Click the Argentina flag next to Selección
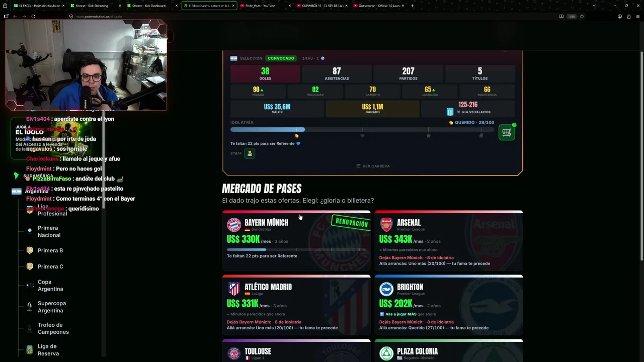This screenshot has width=644, height=362. [233, 58]
